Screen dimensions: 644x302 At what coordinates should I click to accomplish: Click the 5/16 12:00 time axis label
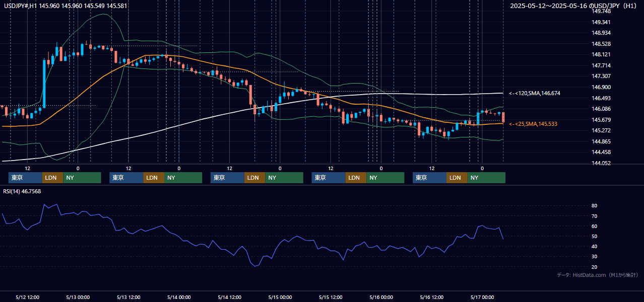coord(432,297)
